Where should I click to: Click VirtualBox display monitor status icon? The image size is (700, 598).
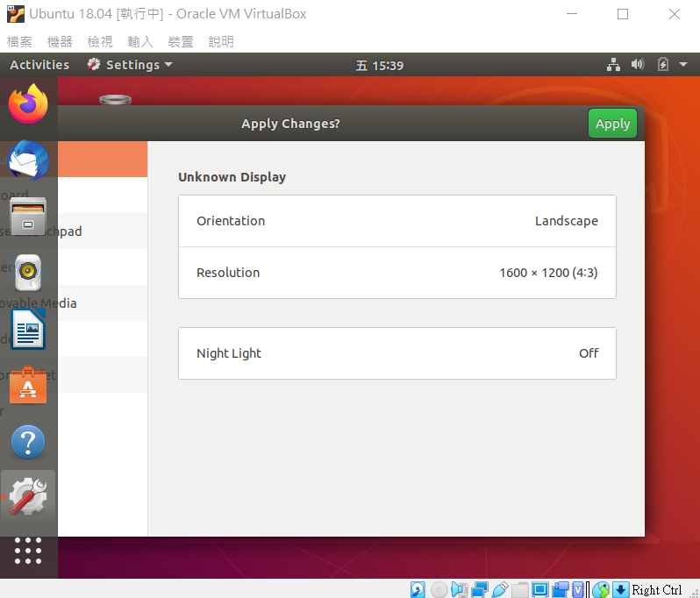coord(539,589)
